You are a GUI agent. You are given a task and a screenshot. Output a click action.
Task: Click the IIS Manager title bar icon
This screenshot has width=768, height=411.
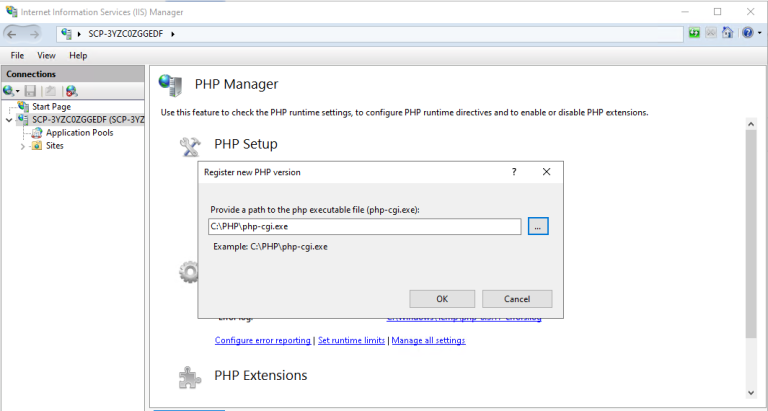click(x=11, y=11)
